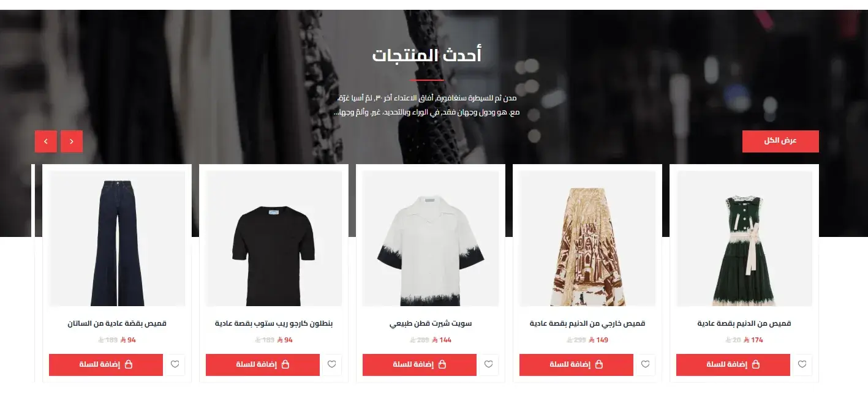Open the wide-leg jeans product image
The height and width of the screenshot is (398, 868).
click(x=117, y=238)
